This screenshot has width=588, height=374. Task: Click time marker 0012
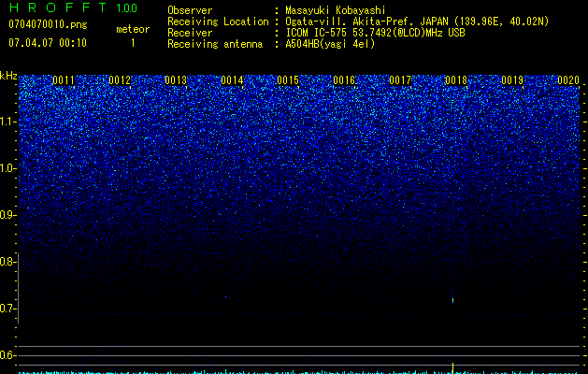(x=120, y=80)
